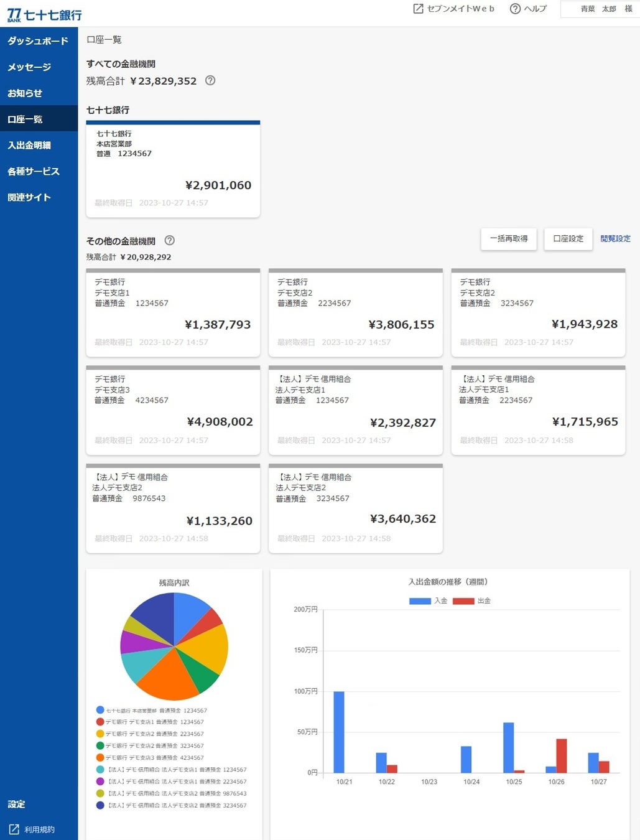Click the ヘルプ question mark icon
Screen dimensions: 640x840
tap(515, 9)
